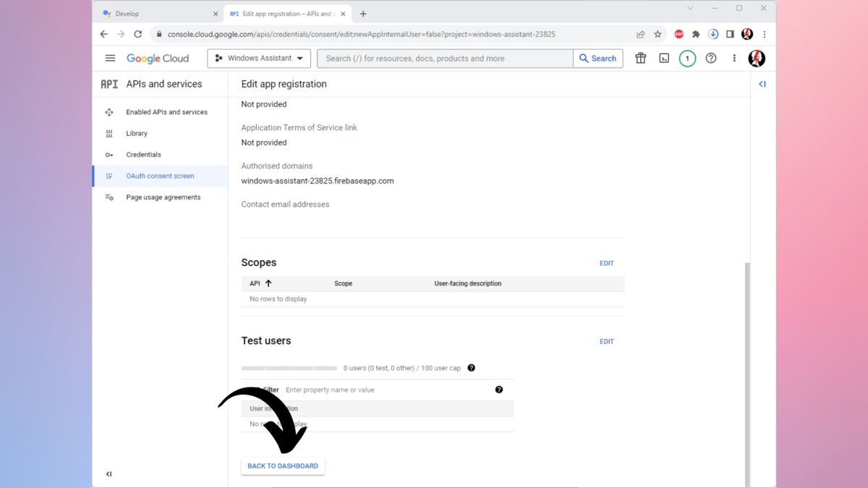The width and height of the screenshot is (868, 488).
Task: Open the Chrome profile avatar
Action: coord(747,34)
